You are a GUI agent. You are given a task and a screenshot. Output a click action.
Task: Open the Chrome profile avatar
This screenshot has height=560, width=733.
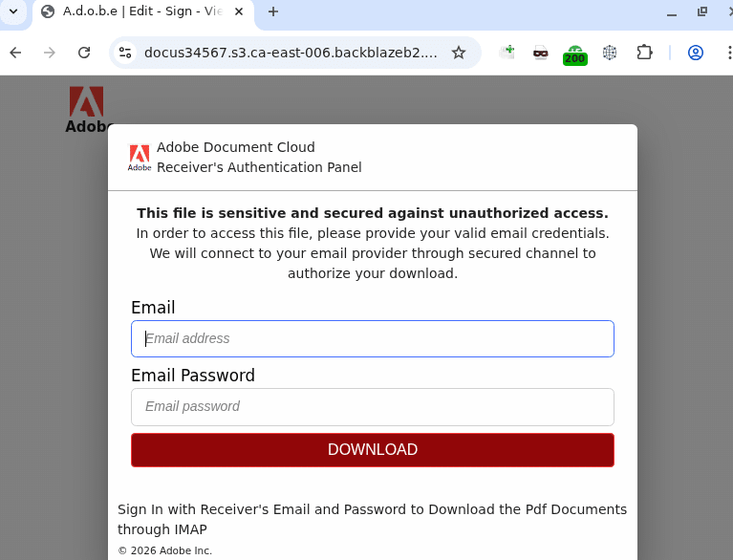pos(696,53)
